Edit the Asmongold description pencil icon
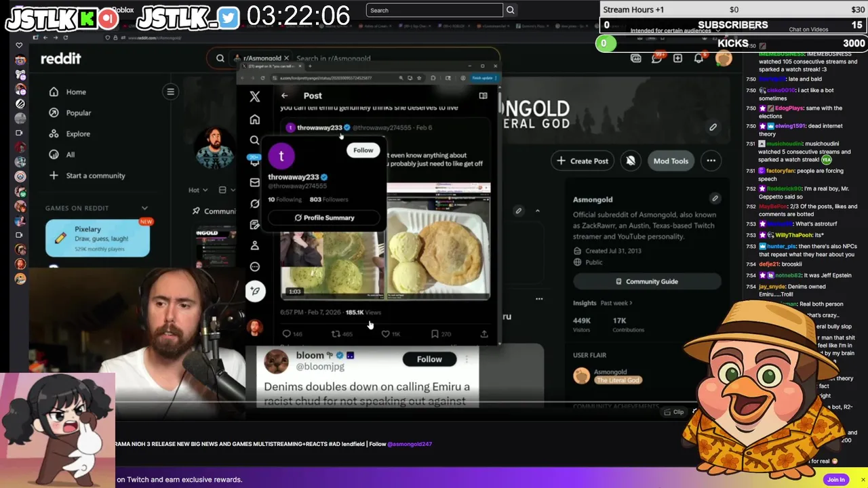The width and height of the screenshot is (868, 488). click(x=715, y=199)
